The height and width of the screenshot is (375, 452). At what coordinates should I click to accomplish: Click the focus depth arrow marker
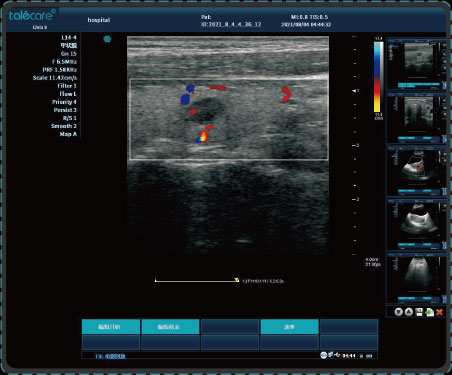coord(355,91)
